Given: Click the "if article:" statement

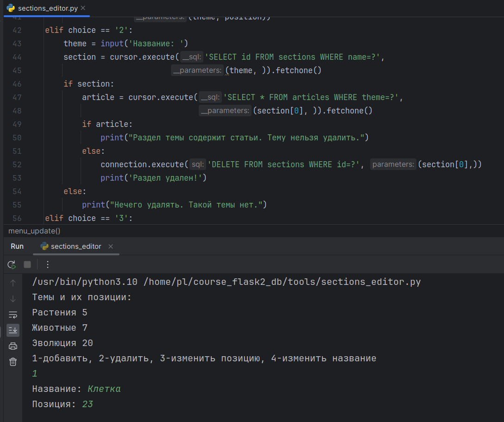Looking at the screenshot, I should pos(107,125).
